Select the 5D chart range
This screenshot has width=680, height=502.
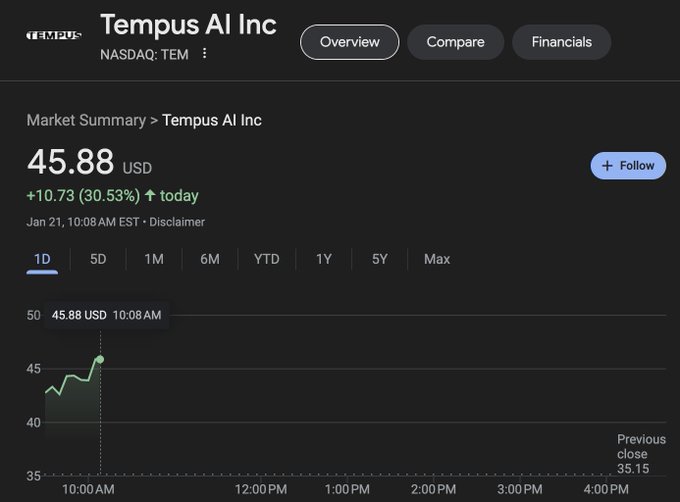pyautogui.click(x=98, y=259)
